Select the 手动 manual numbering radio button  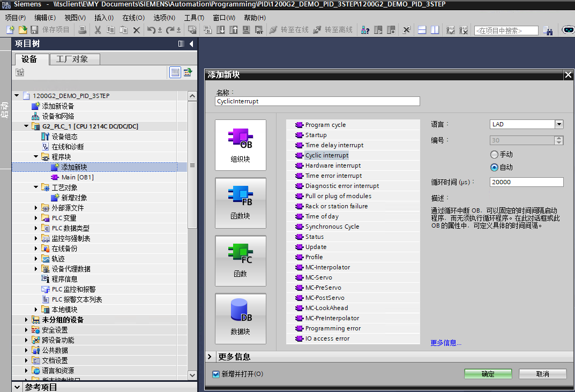[494, 154]
